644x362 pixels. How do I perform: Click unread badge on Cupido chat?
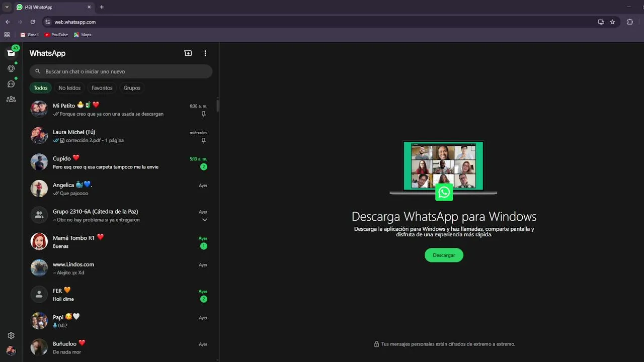204,167
